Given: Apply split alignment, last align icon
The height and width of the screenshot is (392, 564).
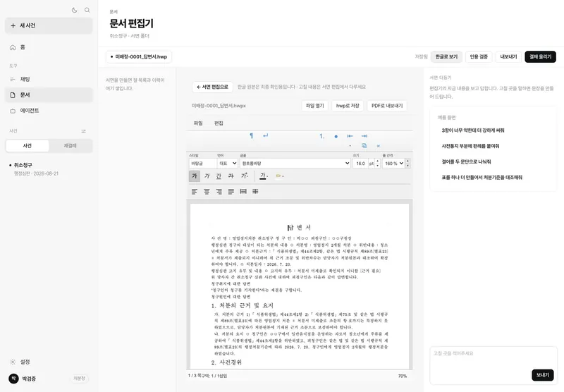Looking at the screenshot, I should tap(255, 192).
